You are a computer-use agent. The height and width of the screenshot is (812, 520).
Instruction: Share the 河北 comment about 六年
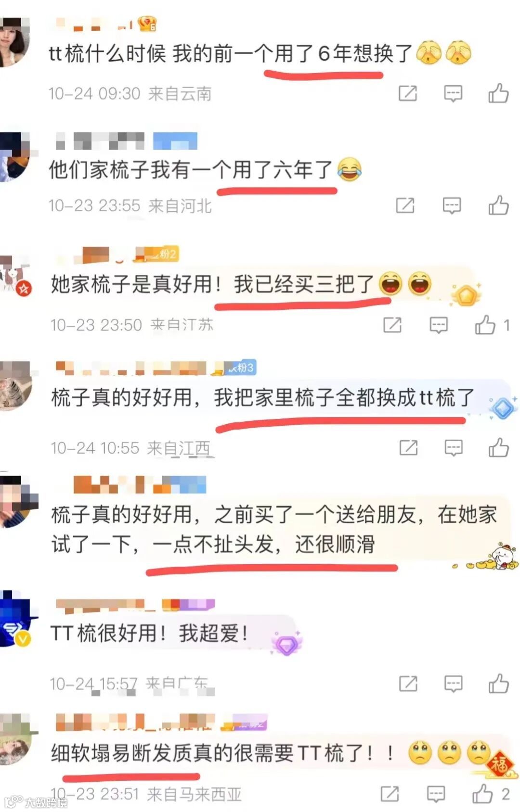405,206
